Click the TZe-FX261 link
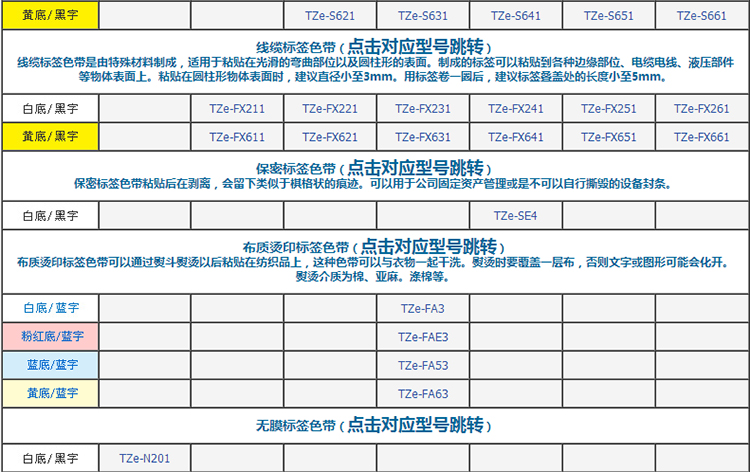 click(701, 109)
